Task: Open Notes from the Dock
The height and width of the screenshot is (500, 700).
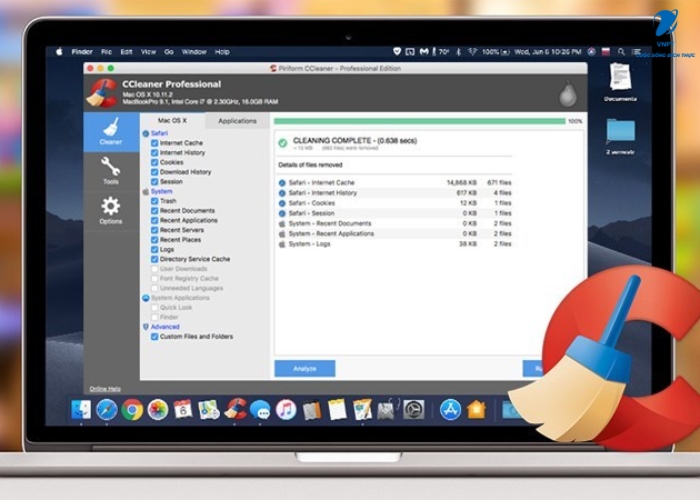Action: click(337, 410)
